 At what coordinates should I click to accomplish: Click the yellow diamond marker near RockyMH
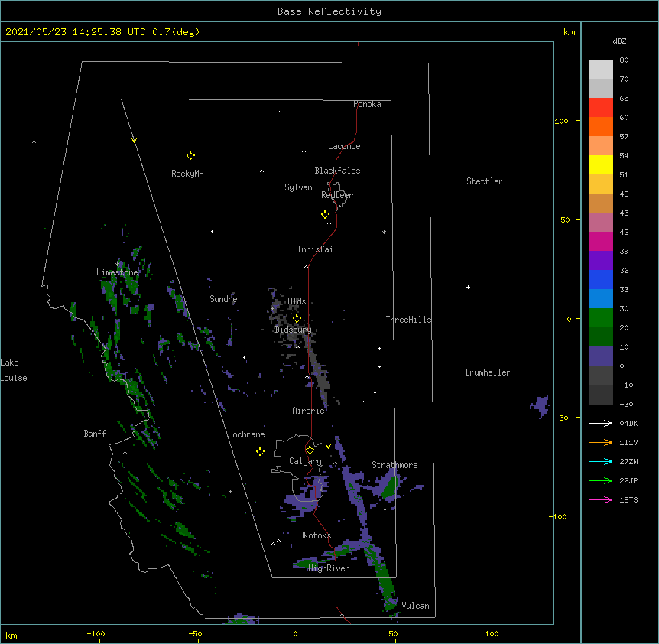click(190, 156)
